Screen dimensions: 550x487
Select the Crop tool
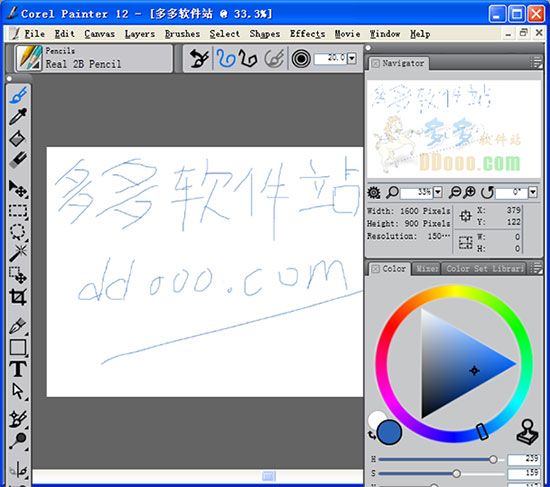tap(18, 297)
